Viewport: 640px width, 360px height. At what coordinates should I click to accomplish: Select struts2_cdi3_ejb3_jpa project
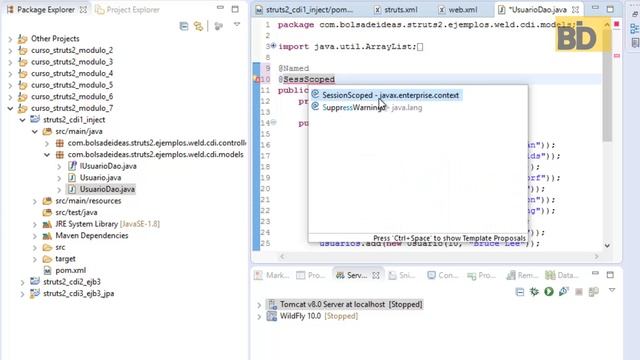pyautogui.click(x=79, y=293)
